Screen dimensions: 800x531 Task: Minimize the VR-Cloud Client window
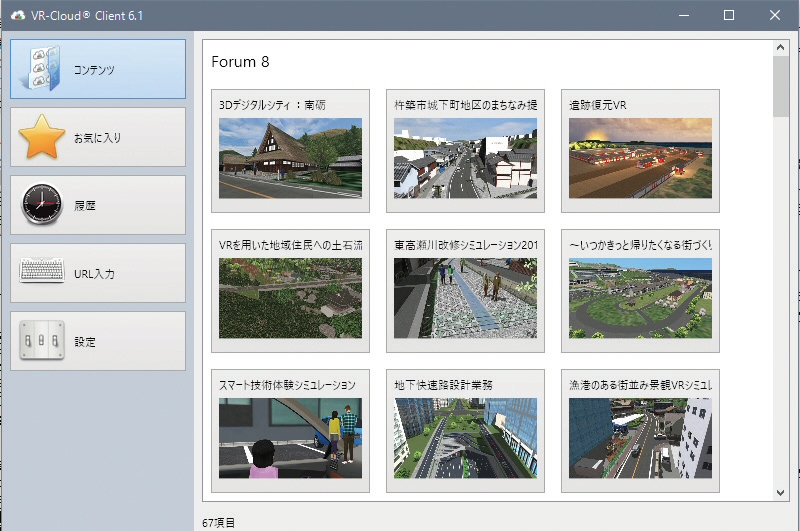[x=684, y=15]
